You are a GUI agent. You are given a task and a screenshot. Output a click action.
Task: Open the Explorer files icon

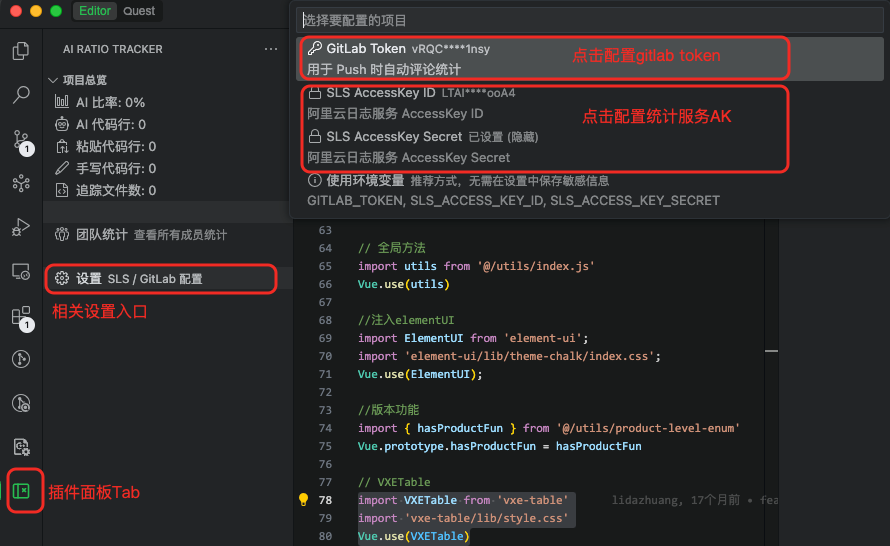[21, 51]
